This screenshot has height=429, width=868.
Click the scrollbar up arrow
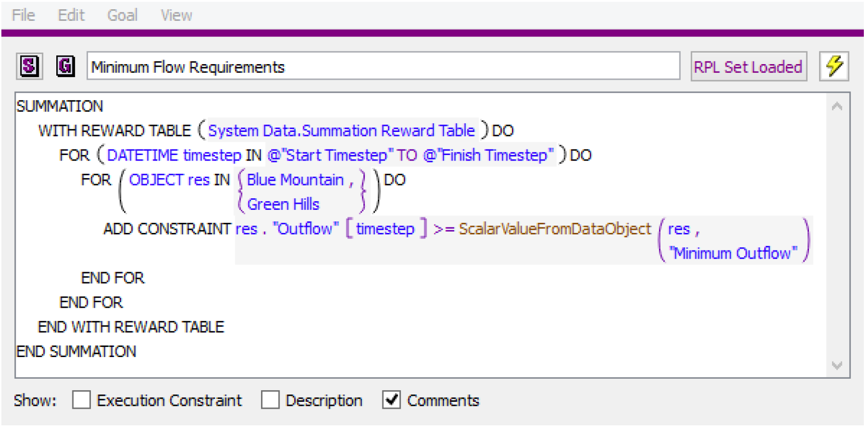tap(837, 107)
